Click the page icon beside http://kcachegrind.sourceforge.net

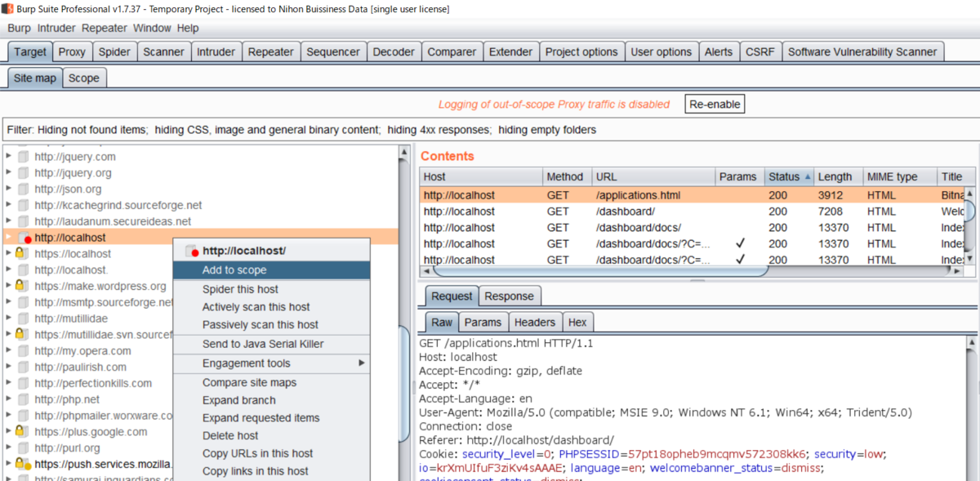pos(24,205)
